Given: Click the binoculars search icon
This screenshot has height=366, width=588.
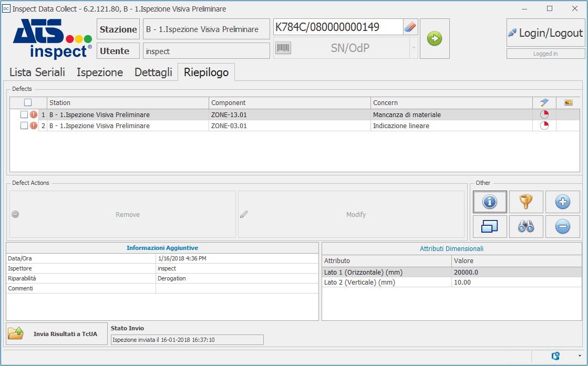Looking at the screenshot, I should (x=526, y=226).
